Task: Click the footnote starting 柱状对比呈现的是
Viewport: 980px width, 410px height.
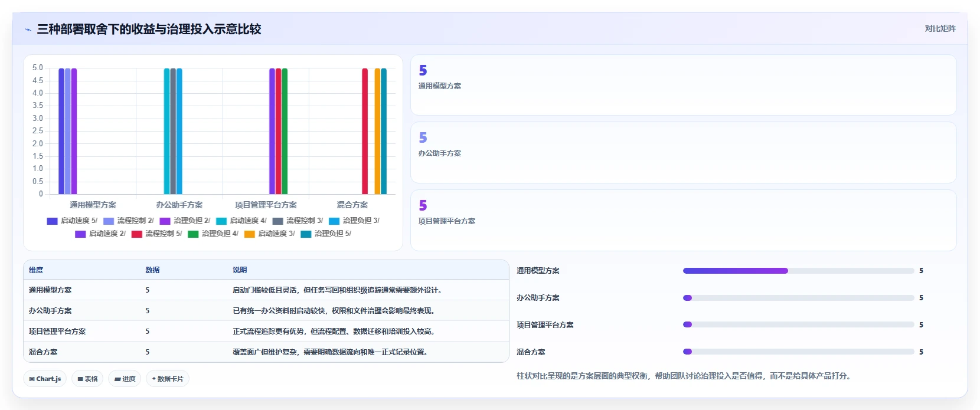Action: 685,376
